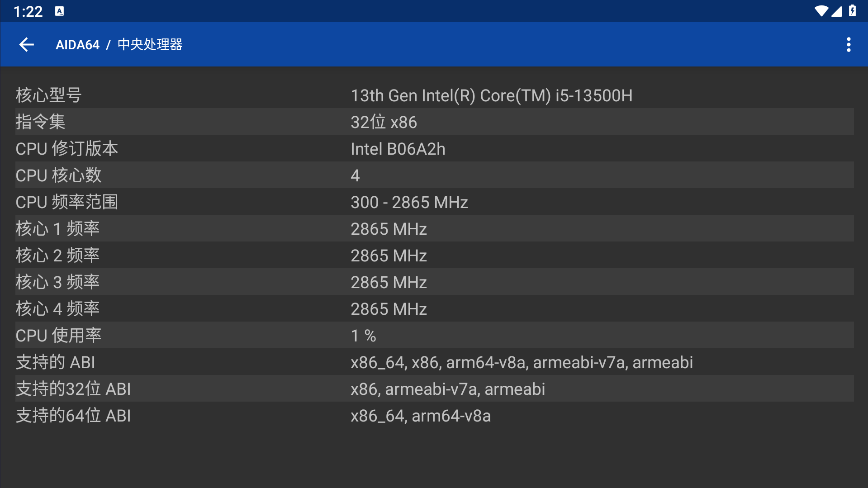868x488 pixels.
Task: Select the 13th Gen Intel Core i5-13500H value
Action: 492,95
